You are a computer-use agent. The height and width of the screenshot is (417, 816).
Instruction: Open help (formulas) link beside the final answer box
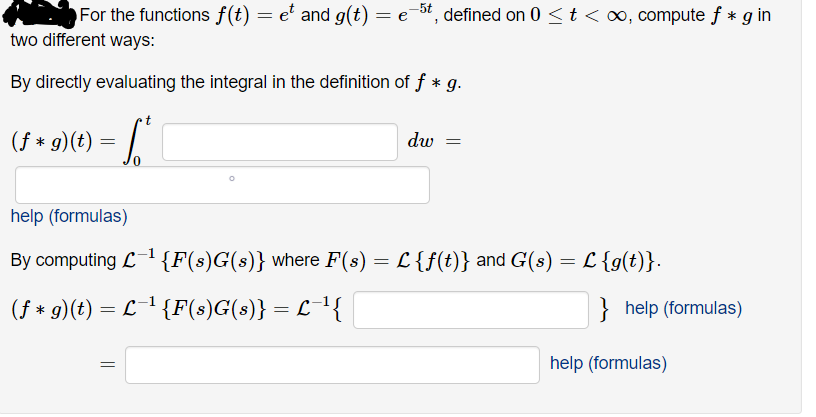608,363
